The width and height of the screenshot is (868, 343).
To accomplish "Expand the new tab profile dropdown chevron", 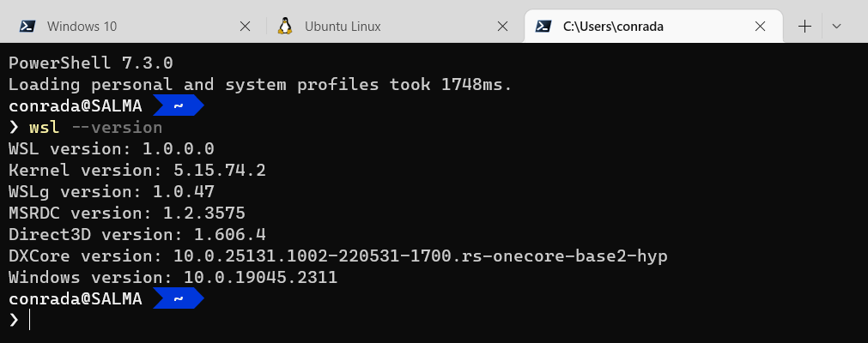I will click(x=837, y=26).
